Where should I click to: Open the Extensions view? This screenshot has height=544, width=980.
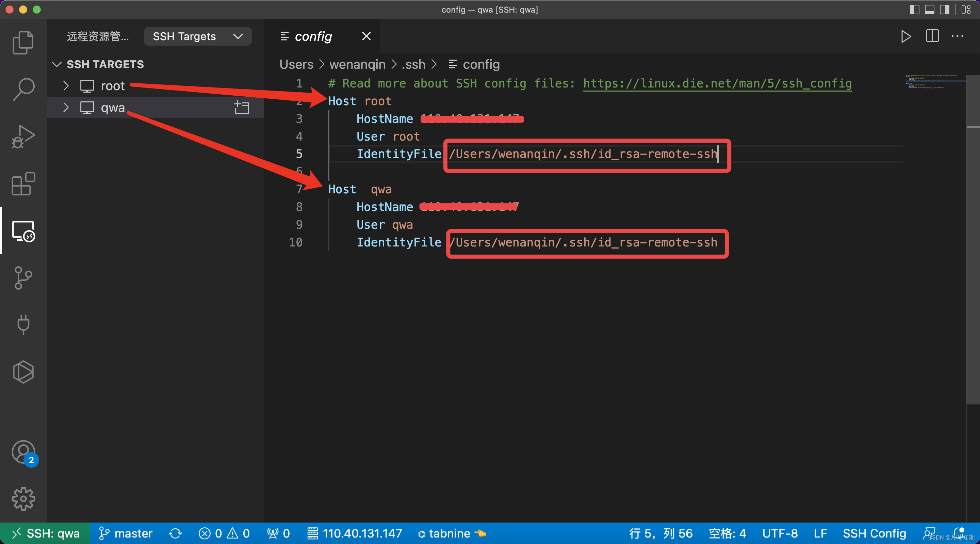coord(23,183)
